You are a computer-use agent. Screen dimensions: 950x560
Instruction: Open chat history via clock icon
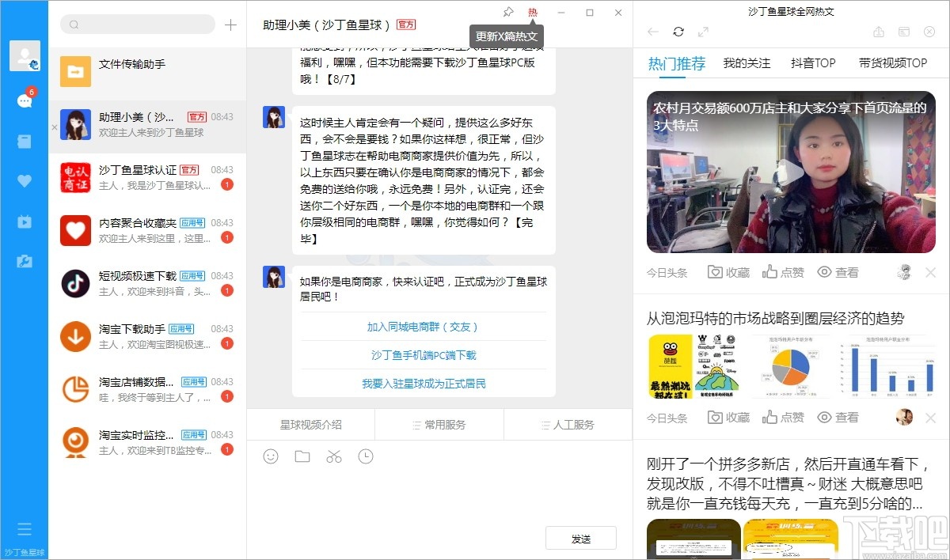point(365,456)
